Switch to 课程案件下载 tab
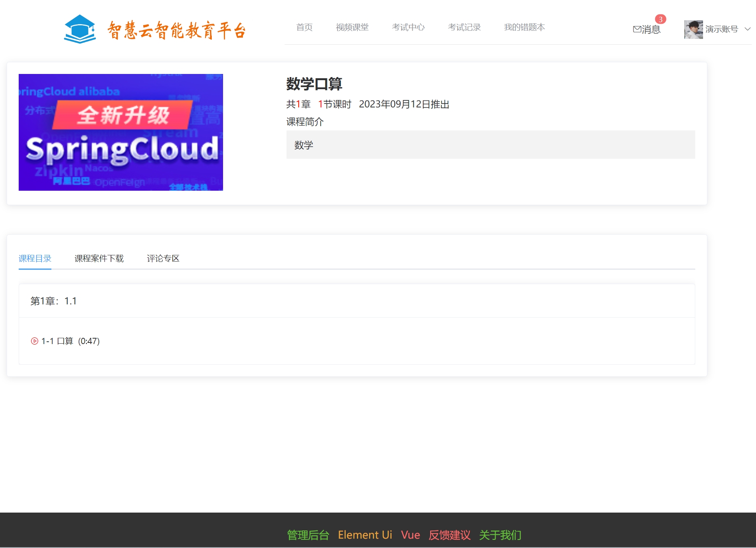 (x=99, y=258)
